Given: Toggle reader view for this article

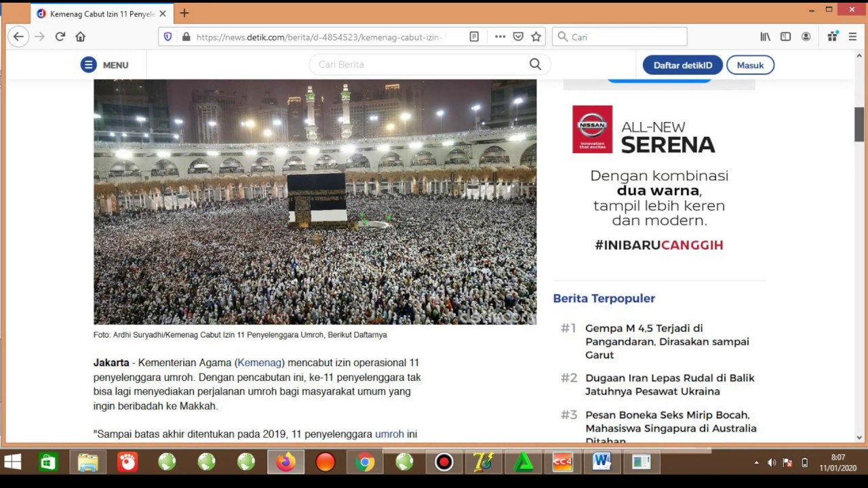Looking at the screenshot, I should tap(474, 37).
